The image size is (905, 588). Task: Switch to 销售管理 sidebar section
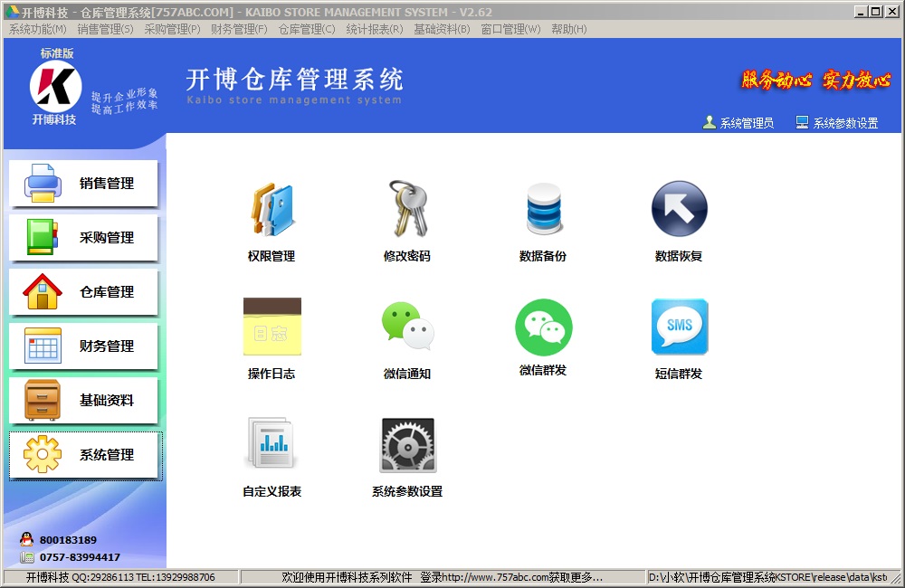[84, 184]
